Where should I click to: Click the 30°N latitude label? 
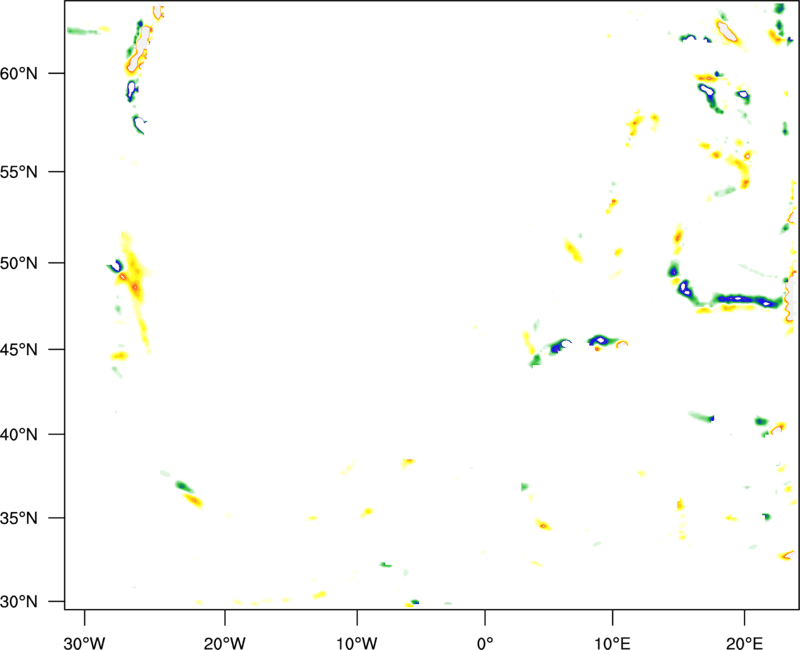[30, 601]
